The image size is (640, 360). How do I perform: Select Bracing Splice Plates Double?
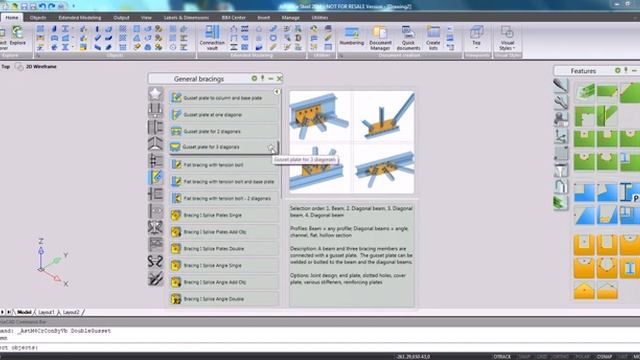pyautogui.click(x=224, y=249)
